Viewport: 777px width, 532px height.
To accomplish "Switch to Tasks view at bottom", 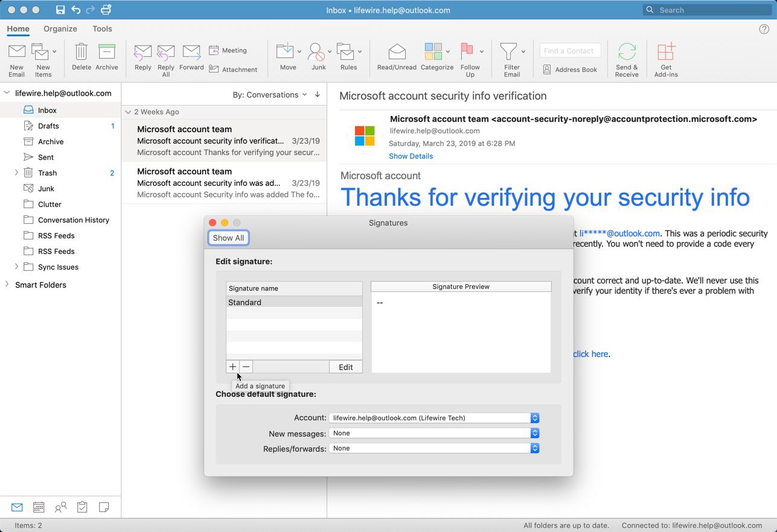I will click(82, 507).
